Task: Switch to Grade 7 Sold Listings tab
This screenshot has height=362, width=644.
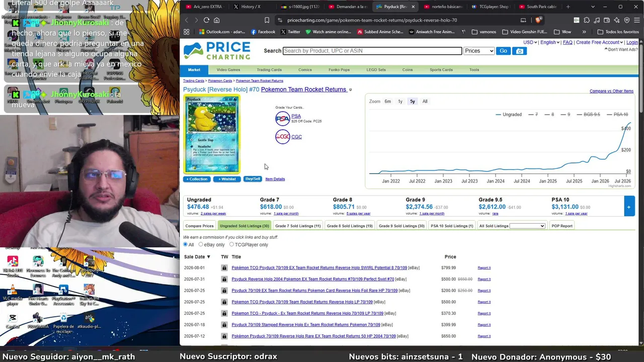Action: tap(298, 226)
